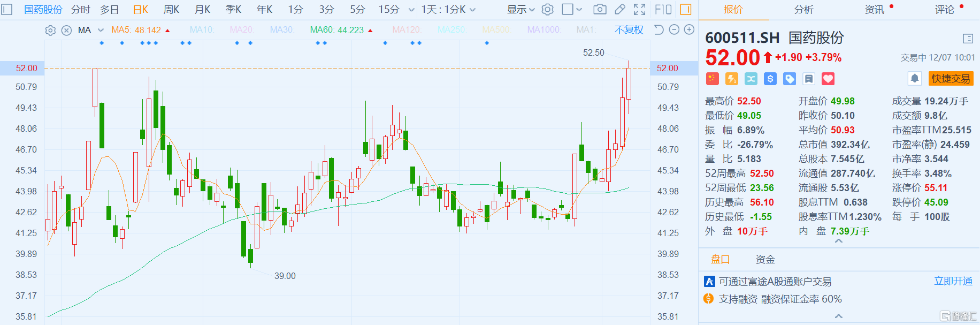Select the drawing pencil tool
This screenshot has height=325, width=980.
click(620, 10)
